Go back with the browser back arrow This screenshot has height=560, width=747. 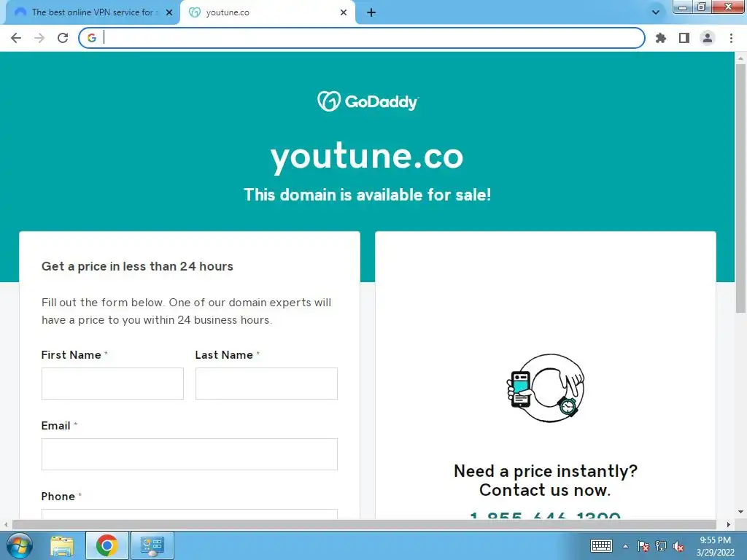click(16, 38)
